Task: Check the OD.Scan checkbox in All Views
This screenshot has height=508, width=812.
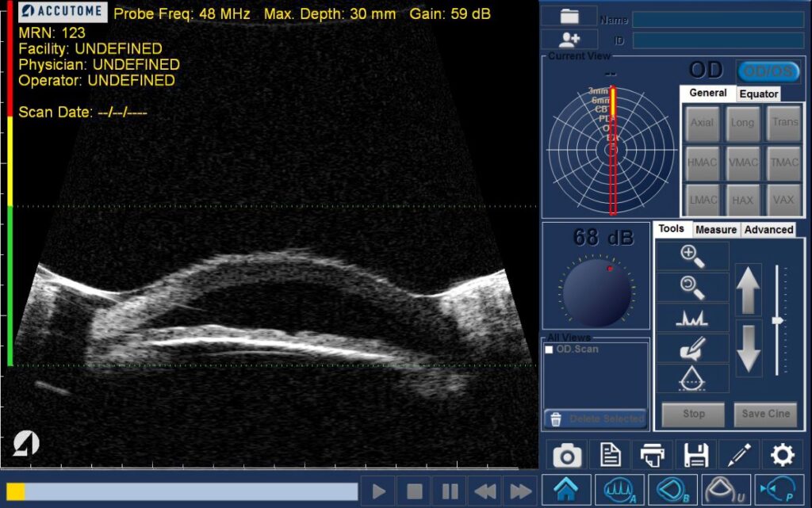Action: 548,348
